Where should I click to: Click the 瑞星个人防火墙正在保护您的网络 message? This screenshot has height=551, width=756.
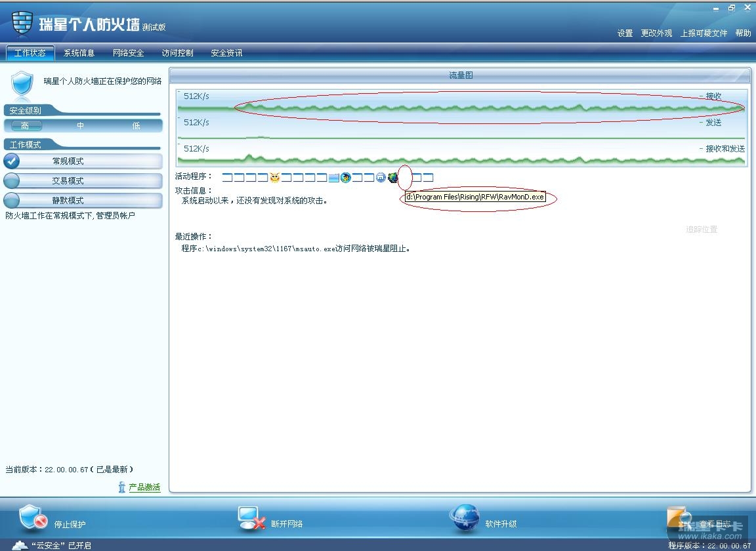[102, 81]
